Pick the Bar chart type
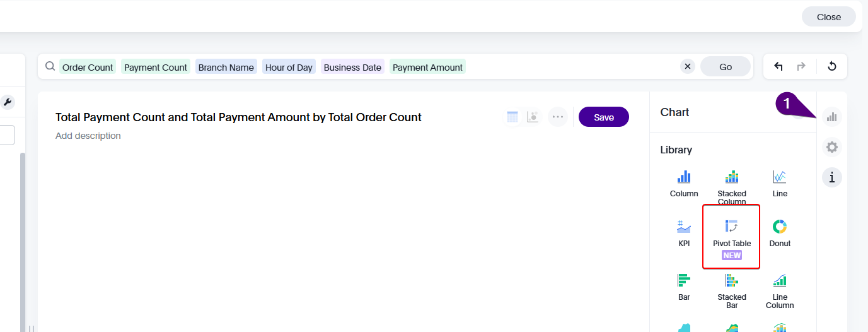Viewport: 868px width, 332px height. [684, 286]
